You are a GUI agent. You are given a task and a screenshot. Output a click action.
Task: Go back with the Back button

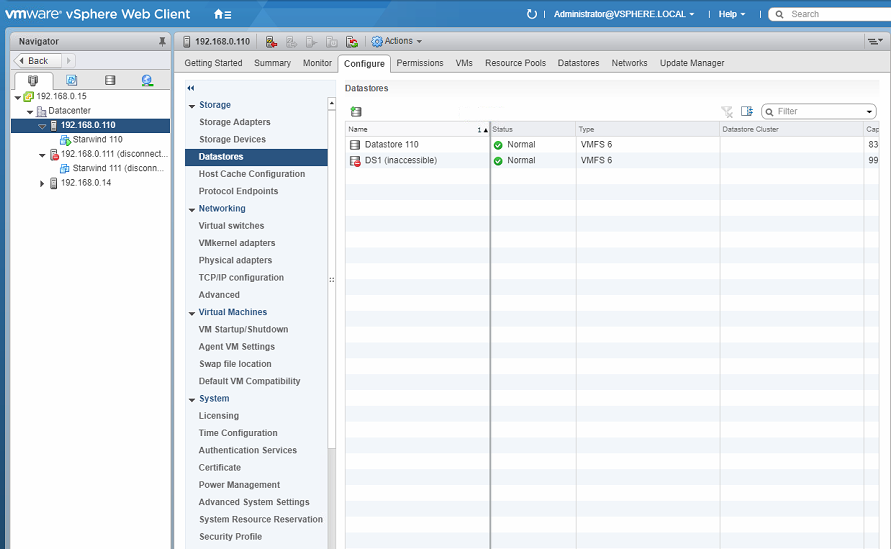[x=38, y=60]
